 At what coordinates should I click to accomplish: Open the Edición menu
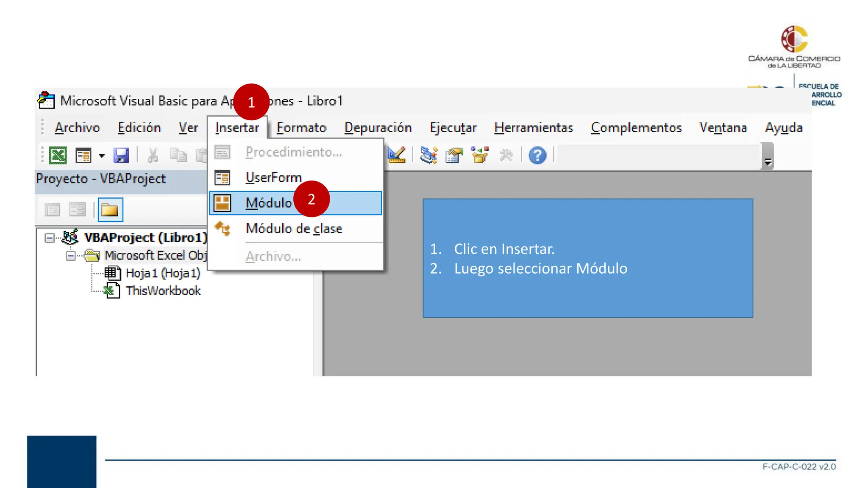click(x=139, y=128)
